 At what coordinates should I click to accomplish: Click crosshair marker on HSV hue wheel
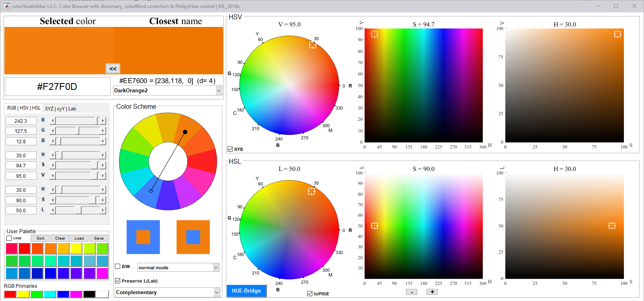[x=312, y=45]
